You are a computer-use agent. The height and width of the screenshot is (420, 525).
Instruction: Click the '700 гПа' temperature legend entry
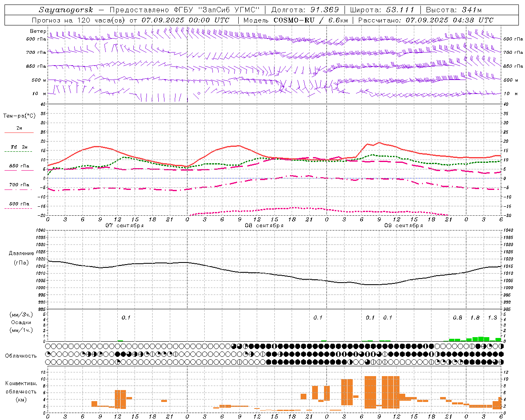pos(19,185)
